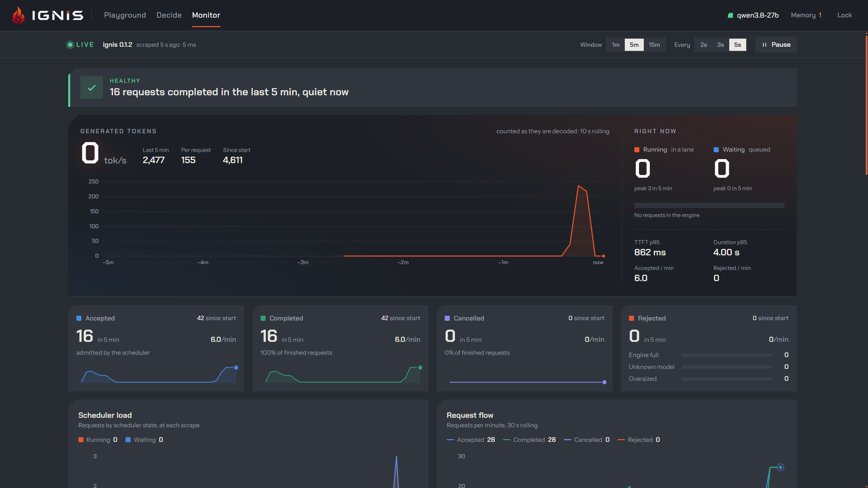Click the Engine full rejection bar
The width and height of the screenshot is (868, 488).
(x=727, y=355)
